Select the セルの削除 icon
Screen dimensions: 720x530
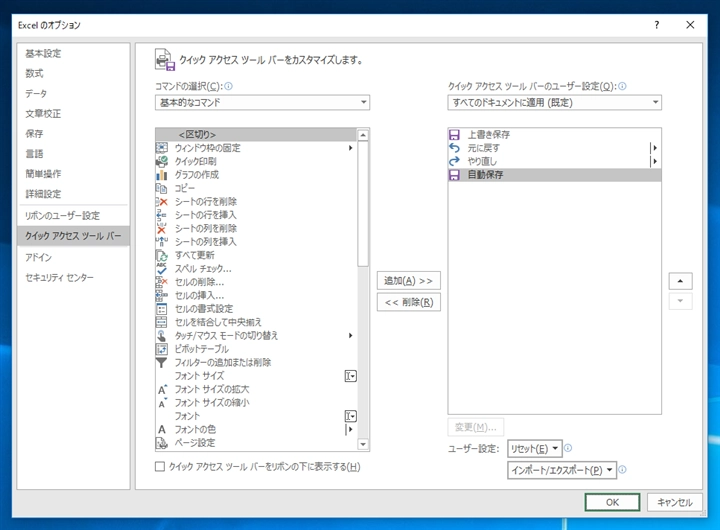point(162,282)
